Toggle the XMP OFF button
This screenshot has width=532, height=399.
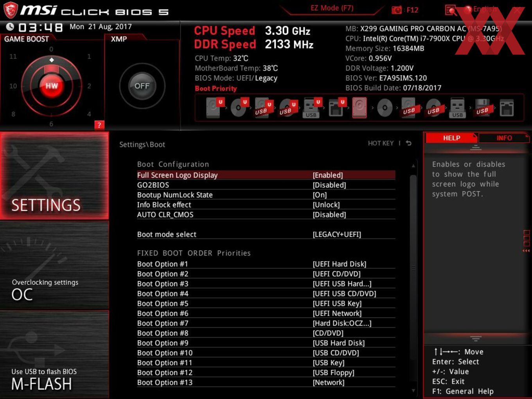tap(142, 86)
